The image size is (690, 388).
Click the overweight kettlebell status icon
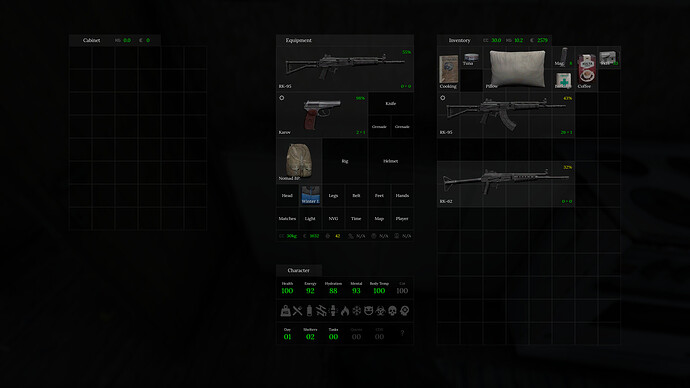click(285, 311)
